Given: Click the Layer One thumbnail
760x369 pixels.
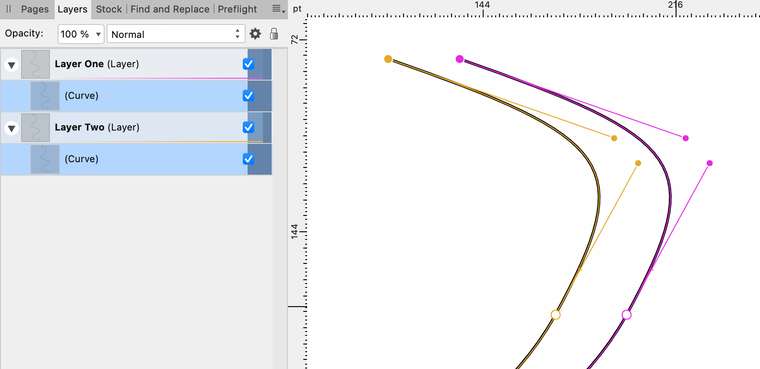Looking at the screenshot, I should 35,64.
